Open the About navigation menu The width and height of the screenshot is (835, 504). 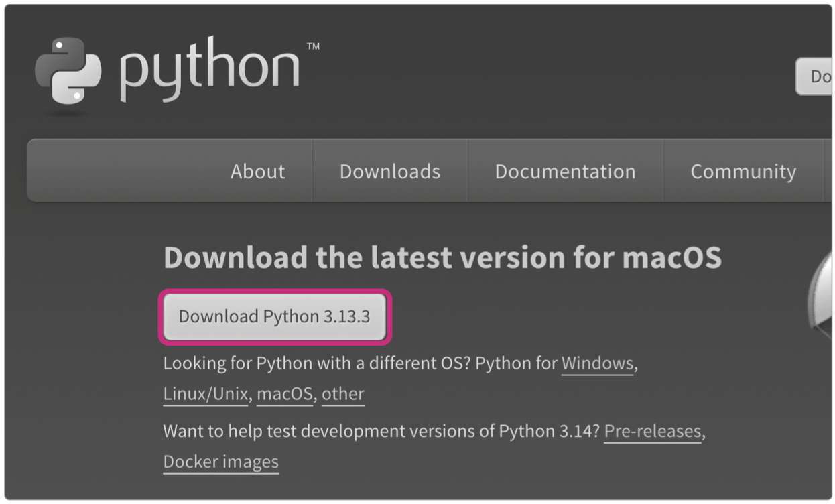(x=257, y=172)
